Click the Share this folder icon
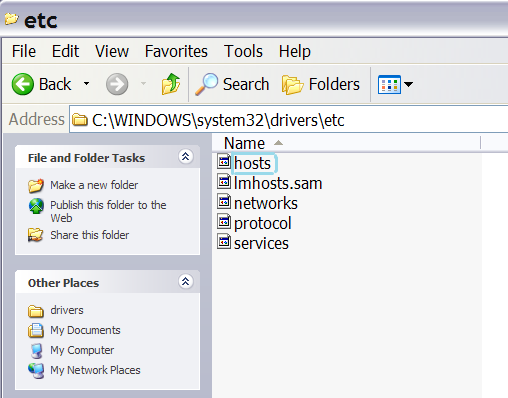 (x=36, y=235)
